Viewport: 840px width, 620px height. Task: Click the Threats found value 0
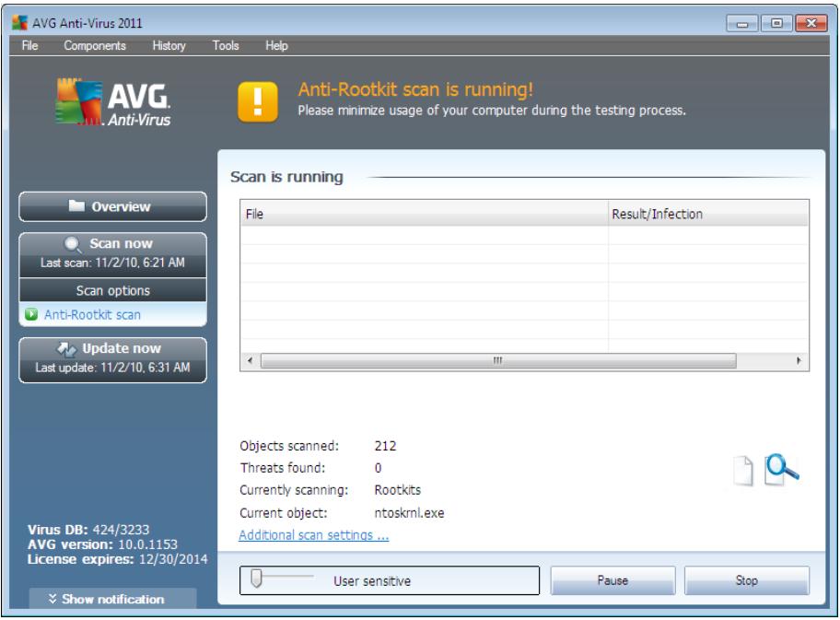pyautogui.click(x=379, y=468)
